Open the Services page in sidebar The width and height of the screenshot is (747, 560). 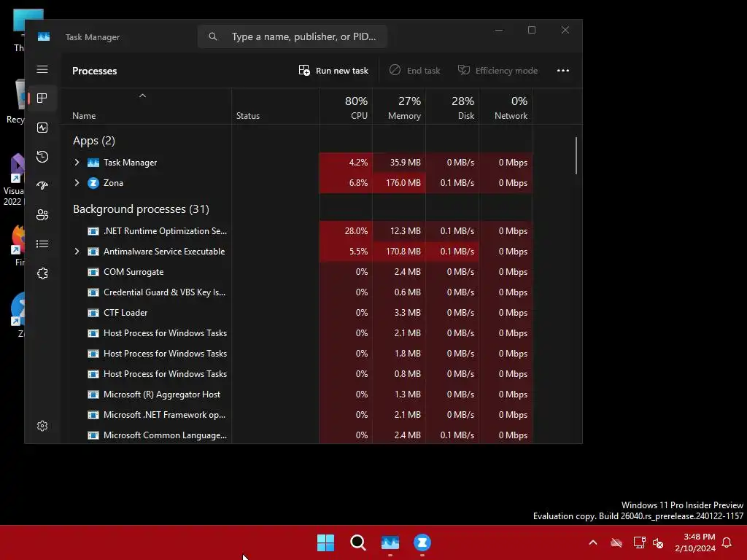42,273
